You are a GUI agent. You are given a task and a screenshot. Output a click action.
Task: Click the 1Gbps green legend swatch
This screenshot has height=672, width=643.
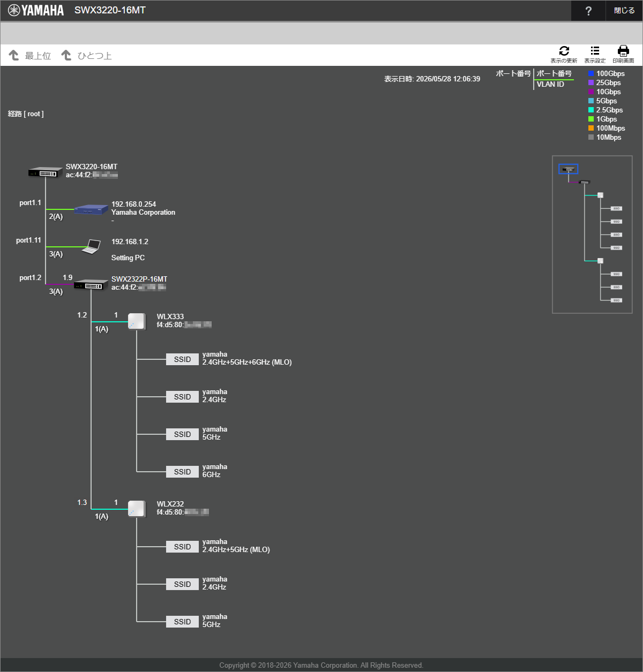[591, 119]
